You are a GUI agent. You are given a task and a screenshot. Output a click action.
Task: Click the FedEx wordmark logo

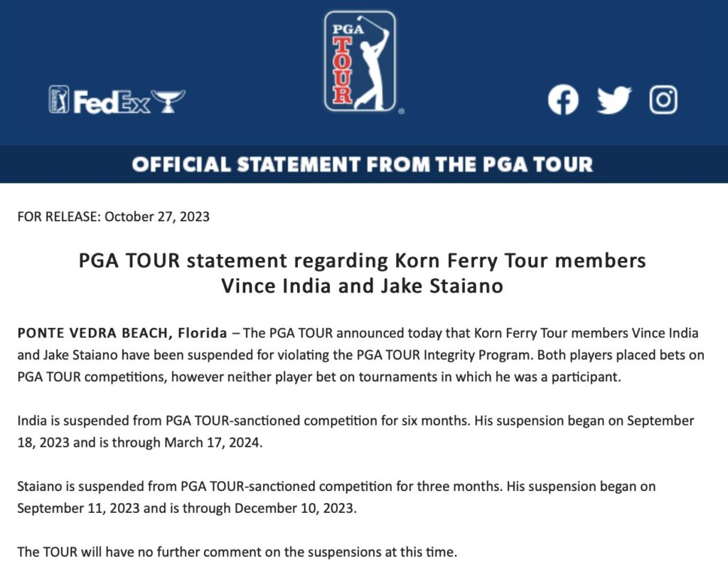coord(112,102)
